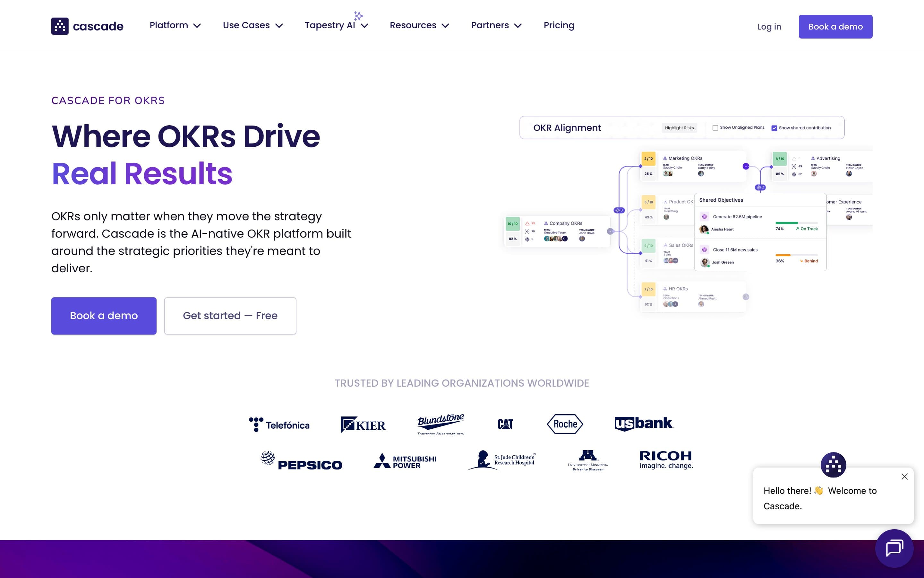Uncheck Show shared contribution checkbox

point(774,128)
